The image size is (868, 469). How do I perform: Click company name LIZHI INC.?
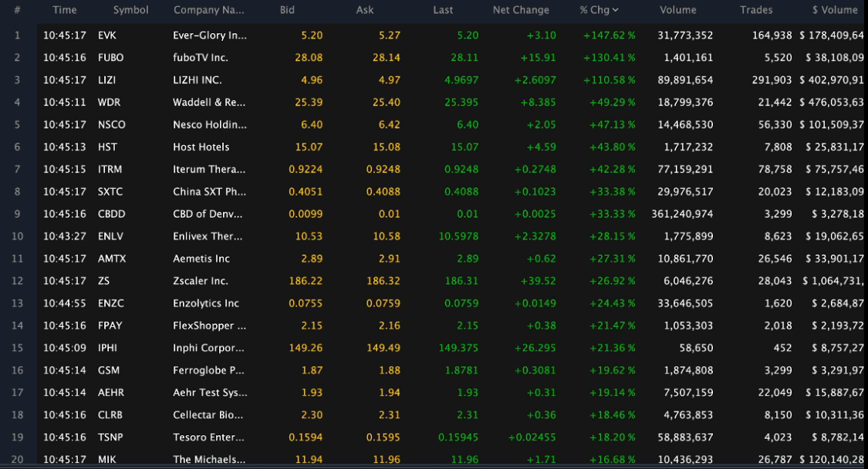[x=197, y=79]
